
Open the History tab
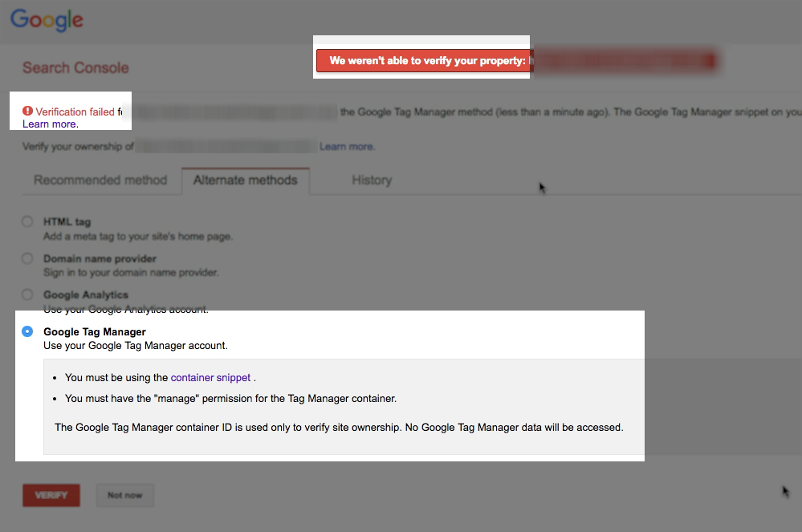click(x=372, y=180)
